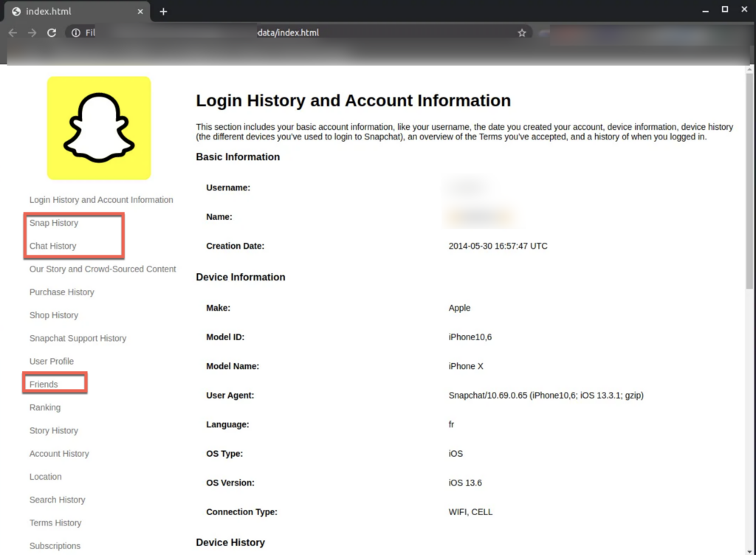Go to Login History and Account Information
756x555 pixels.
click(101, 200)
